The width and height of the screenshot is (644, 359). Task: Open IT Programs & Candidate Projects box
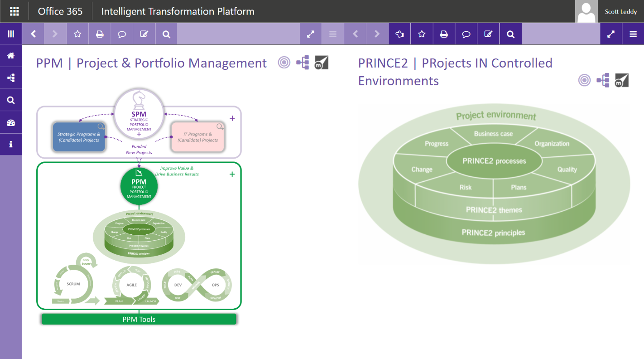tap(198, 137)
